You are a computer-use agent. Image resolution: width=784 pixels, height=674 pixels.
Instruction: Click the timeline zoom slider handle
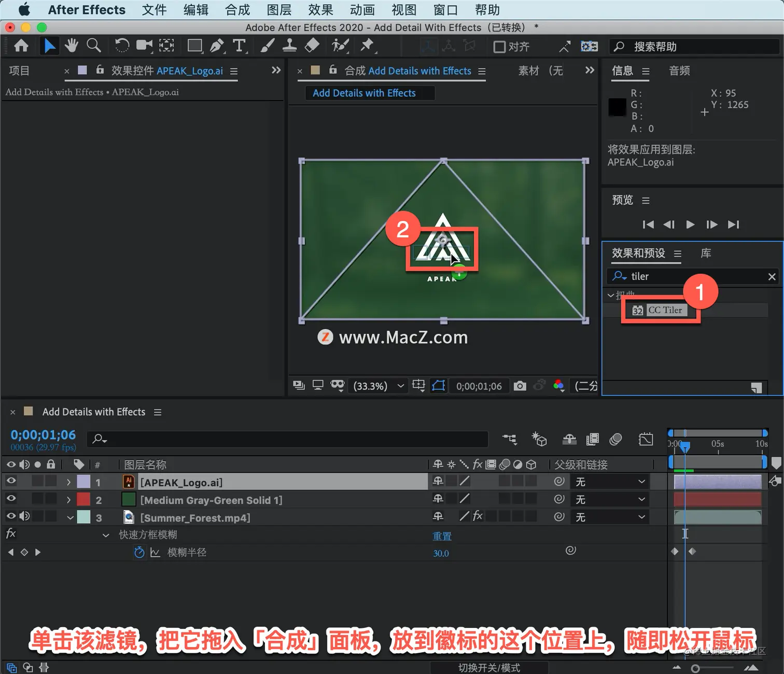[695, 668]
